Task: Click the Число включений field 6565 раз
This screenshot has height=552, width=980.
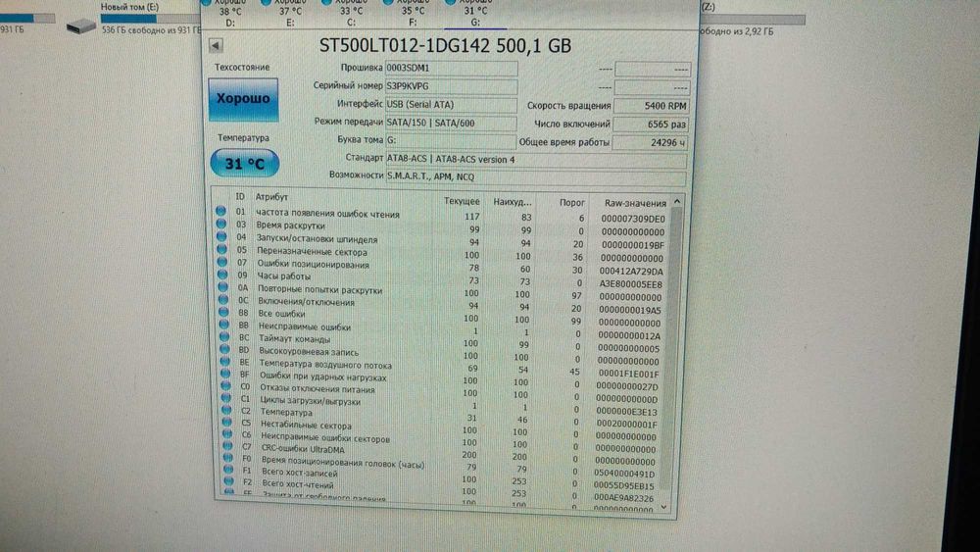Action: click(x=651, y=125)
